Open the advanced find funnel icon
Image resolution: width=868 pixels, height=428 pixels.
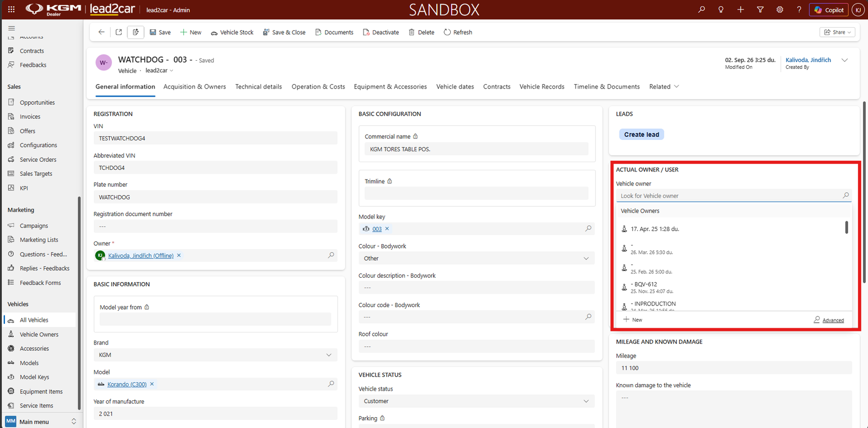click(x=760, y=10)
